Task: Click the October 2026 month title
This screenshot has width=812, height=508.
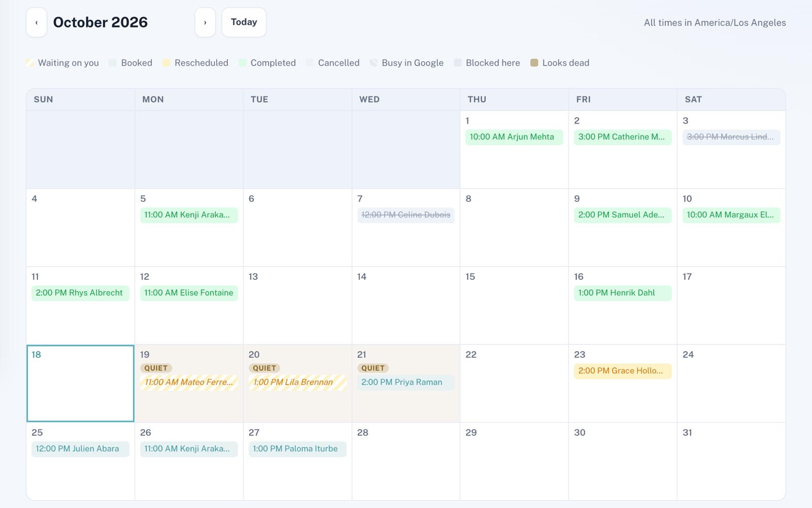Action: tap(100, 22)
